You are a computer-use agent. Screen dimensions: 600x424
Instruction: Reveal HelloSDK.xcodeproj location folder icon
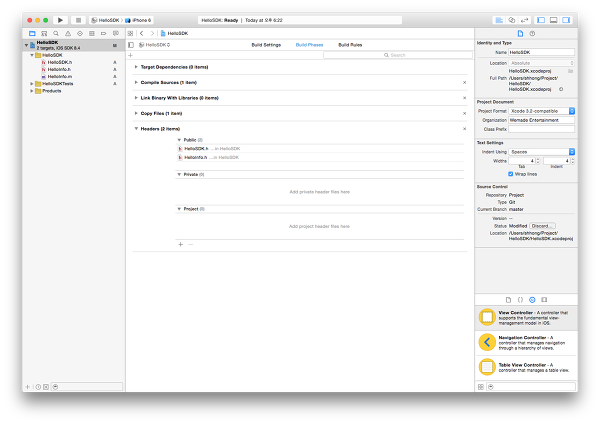(x=571, y=71)
